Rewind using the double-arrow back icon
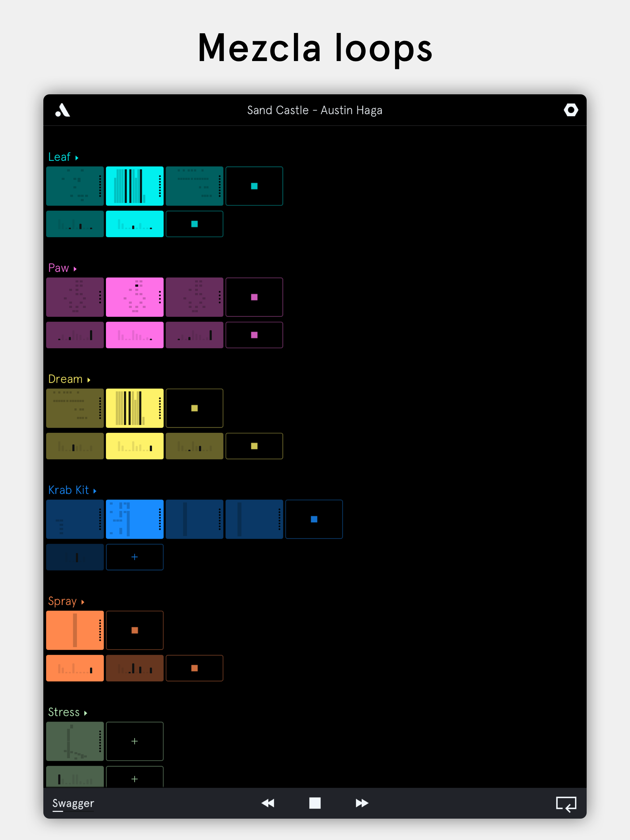The width and height of the screenshot is (630, 840). point(268,803)
